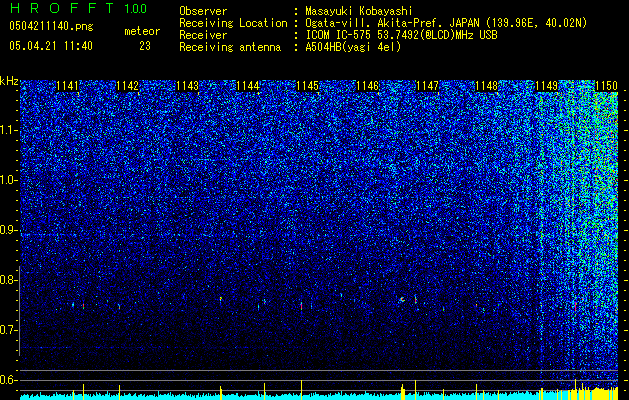Click the 1141 time marker label
Screen dimensions: 629x400
pos(67,86)
